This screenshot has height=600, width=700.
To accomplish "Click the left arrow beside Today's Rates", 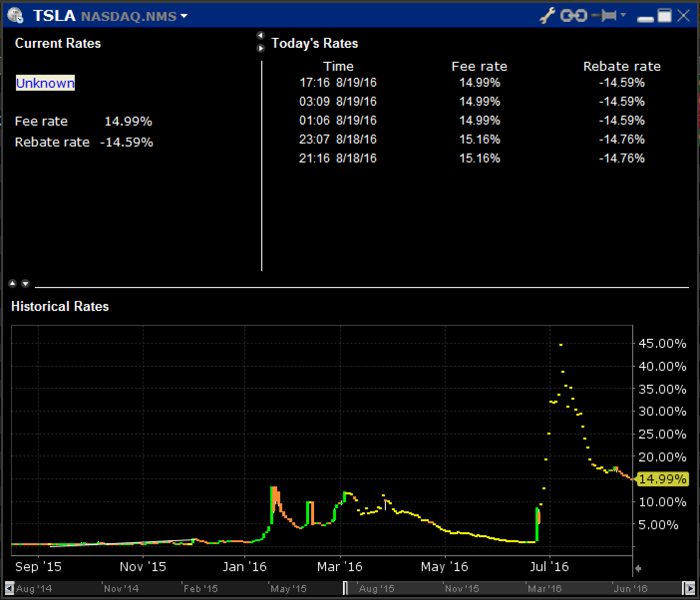I will (260, 35).
